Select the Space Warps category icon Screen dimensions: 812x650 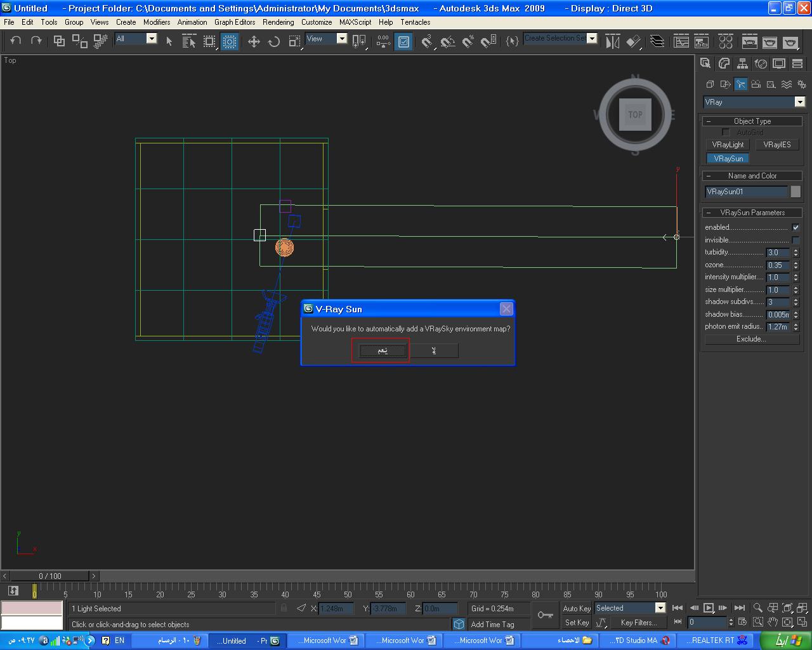(787, 84)
